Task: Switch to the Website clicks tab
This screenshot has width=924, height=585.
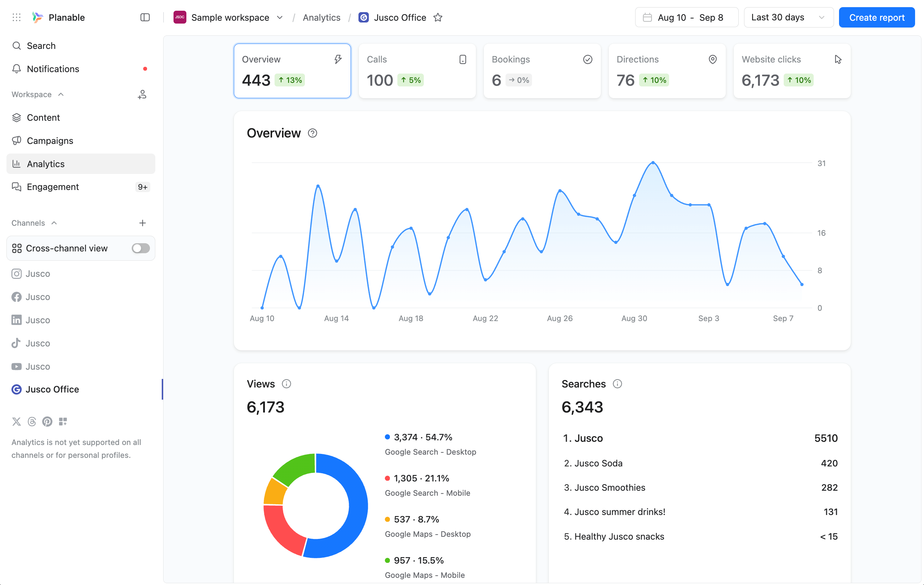Action: [x=792, y=71]
